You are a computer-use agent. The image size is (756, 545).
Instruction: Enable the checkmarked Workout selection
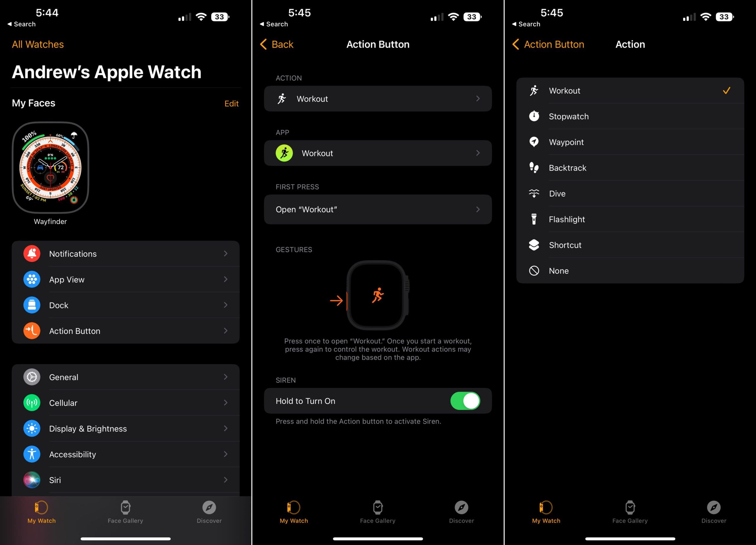coord(630,90)
